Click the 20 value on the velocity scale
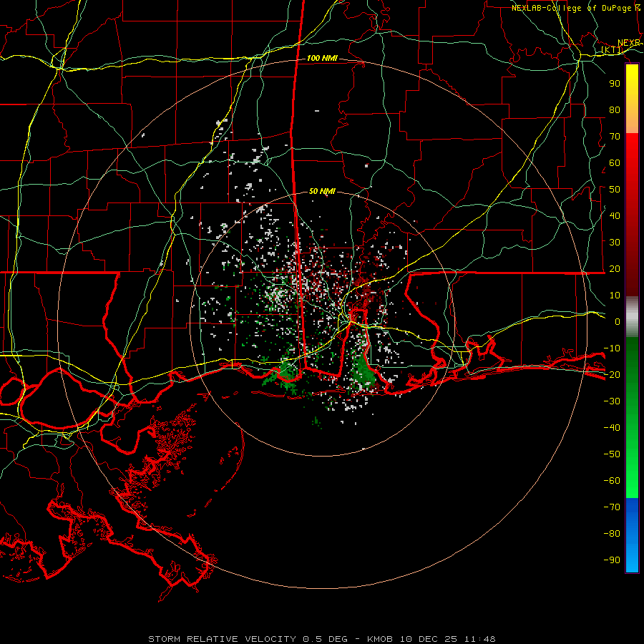644x644 pixels. pos(615,269)
